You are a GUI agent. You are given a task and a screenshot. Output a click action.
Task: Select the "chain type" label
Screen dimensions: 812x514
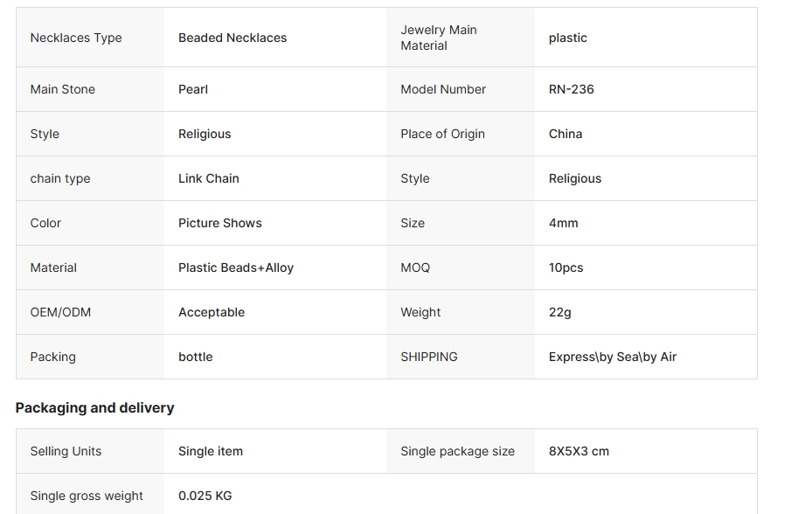click(60, 178)
